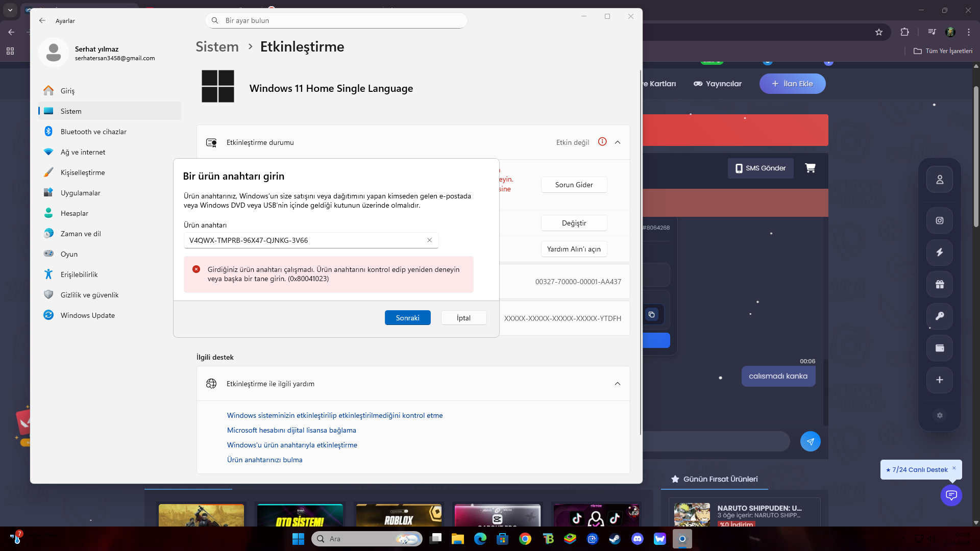Image resolution: width=980 pixels, height=551 pixels.
Task: Open the live support chat bubble
Action: pyautogui.click(x=951, y=495)
